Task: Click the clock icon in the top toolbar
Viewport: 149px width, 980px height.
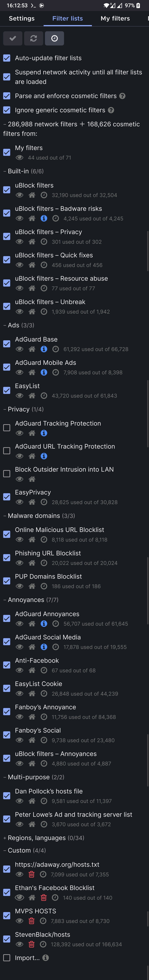Action: 54,38
